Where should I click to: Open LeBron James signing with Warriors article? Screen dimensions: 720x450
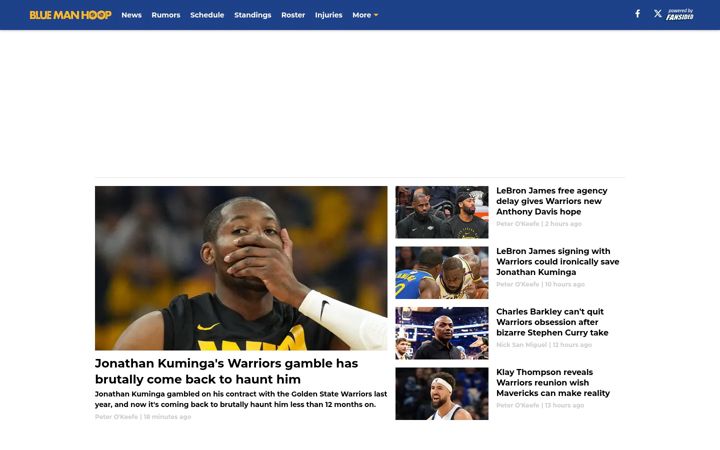click(557, 262)
